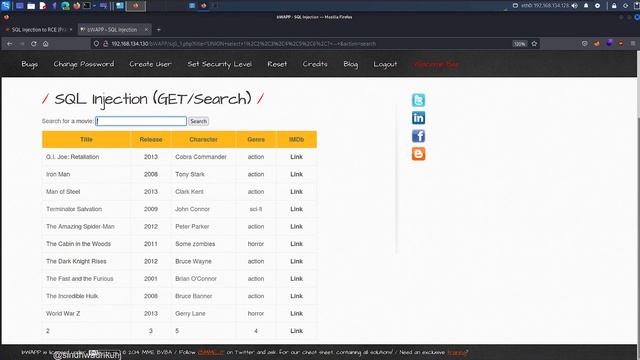Viewport: 640px width, 360px height.
Task: Close the SQL Injection to RCE tab
Action: pos(71,29)
